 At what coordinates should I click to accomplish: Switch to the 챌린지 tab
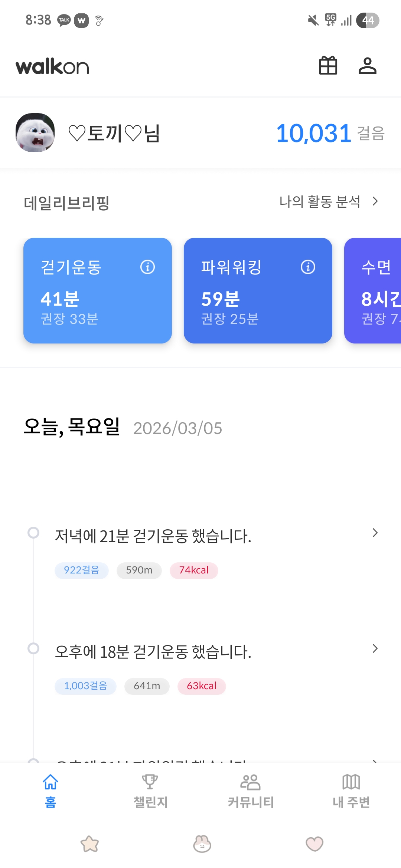pos(150,791)
